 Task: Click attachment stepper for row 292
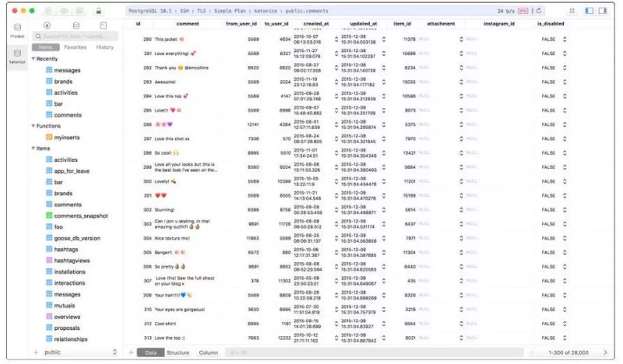(462, 67)
